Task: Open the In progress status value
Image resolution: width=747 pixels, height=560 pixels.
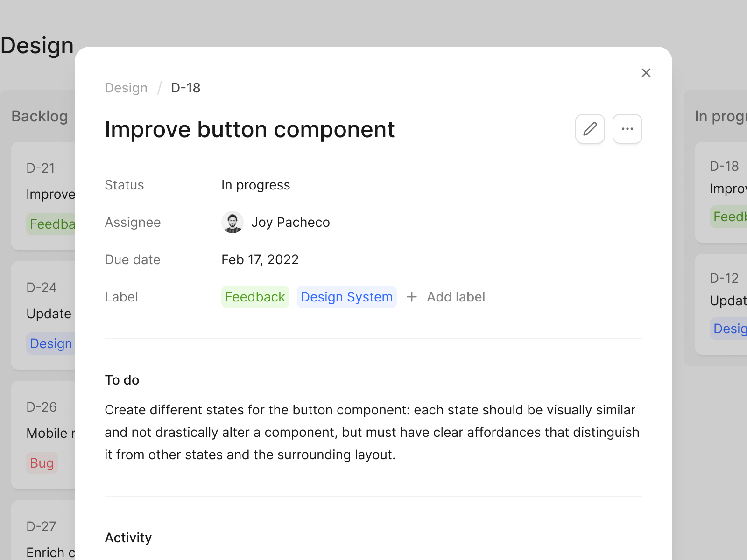Action: (x=255, y=185)
